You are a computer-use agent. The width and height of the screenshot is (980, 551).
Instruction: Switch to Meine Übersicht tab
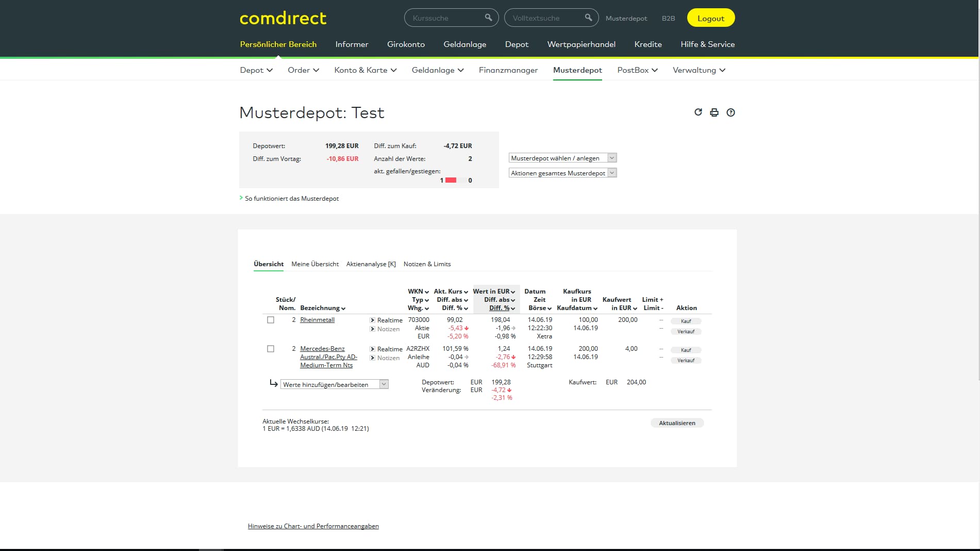315,264
